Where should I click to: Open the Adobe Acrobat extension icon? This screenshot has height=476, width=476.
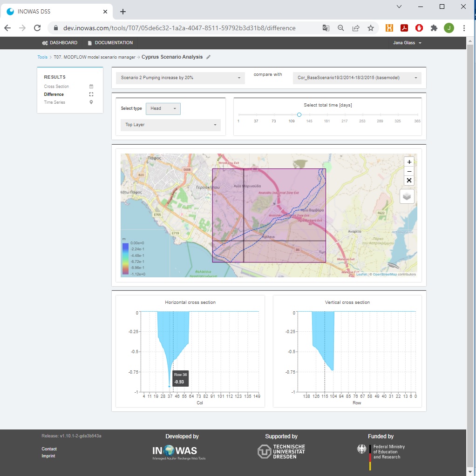coord(404,28)
